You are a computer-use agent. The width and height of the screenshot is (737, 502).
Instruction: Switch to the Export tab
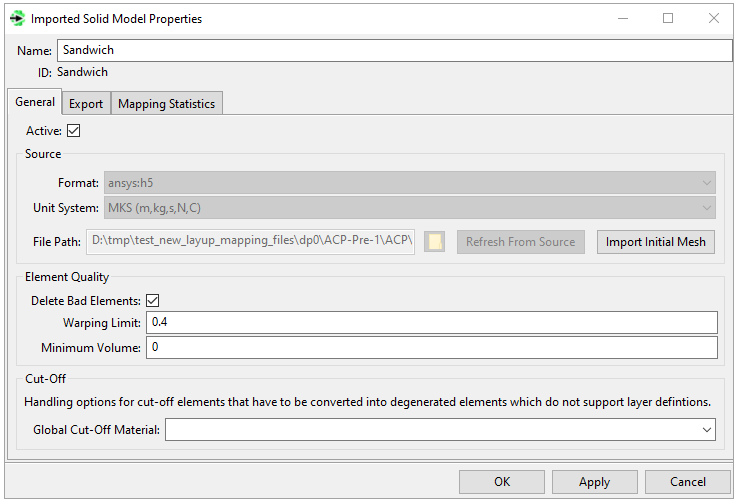coord(86,103)
